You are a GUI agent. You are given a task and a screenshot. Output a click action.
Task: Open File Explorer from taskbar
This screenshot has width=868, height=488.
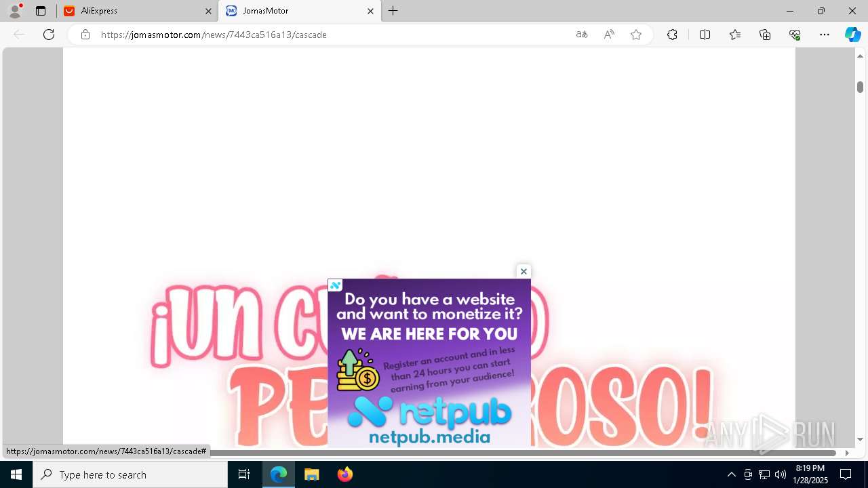[x=312, y=474]
